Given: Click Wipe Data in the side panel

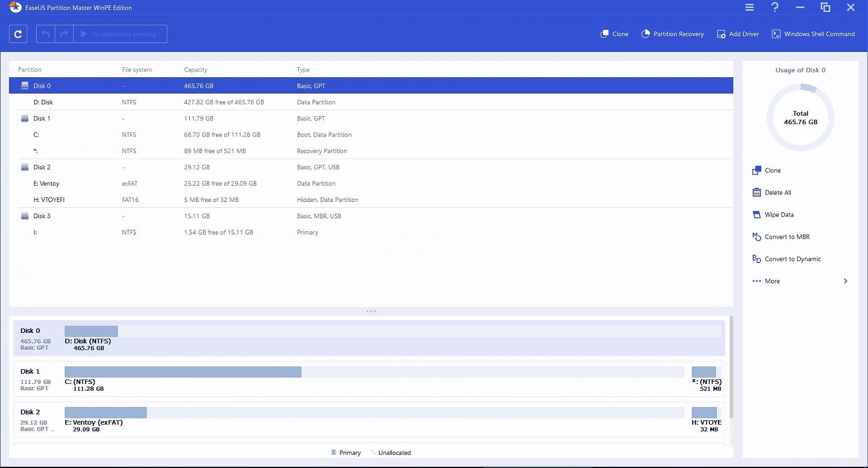Looking at the screenshot, I should [x=773, y=215].
